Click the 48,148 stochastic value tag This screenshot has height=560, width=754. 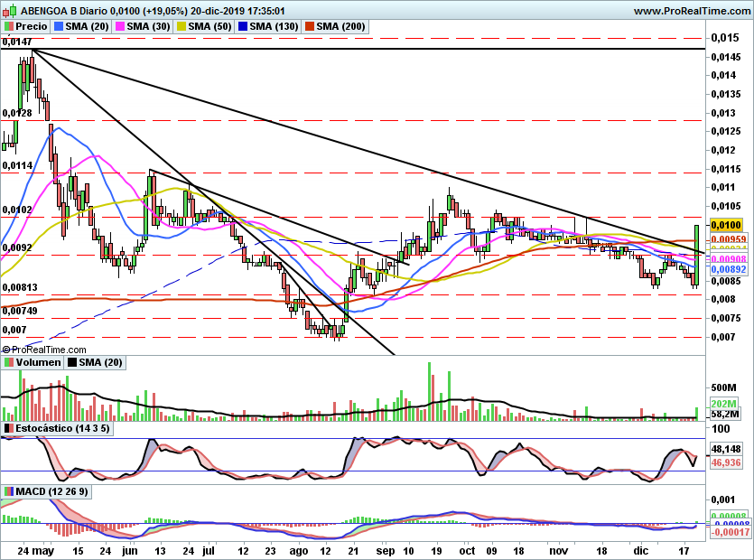pos(725,449)
